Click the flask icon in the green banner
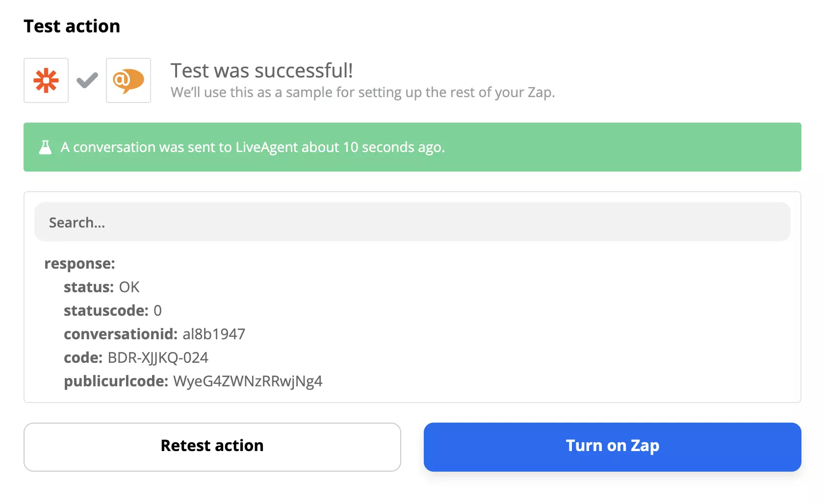The width and height of the screenshot is (824, 504). click(x=45, y=147)
